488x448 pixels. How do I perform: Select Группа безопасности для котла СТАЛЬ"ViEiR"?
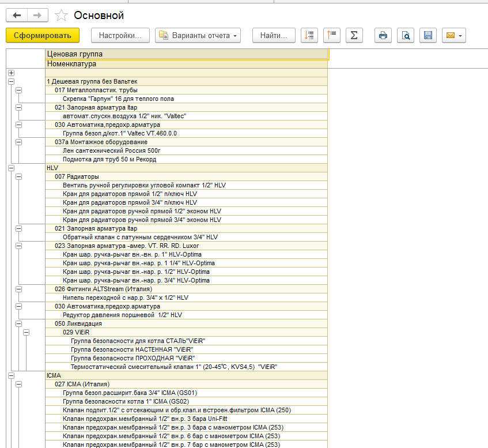pyautogui.click(x=187, y=341)
